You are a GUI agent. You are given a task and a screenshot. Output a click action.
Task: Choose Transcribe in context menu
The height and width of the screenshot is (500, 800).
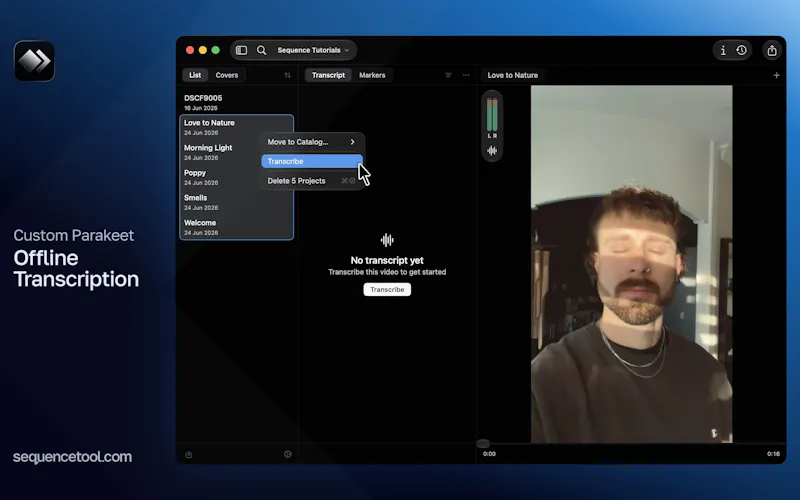point(312,161)
